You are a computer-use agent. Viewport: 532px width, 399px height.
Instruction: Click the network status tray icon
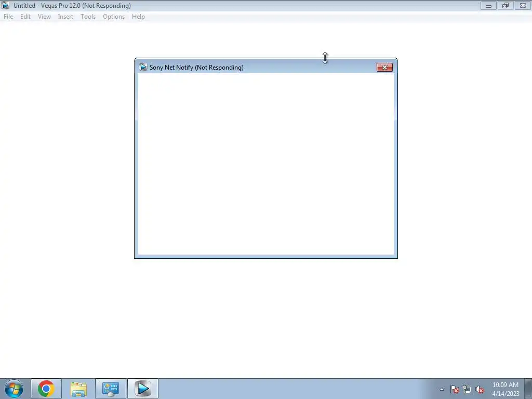tap(467, 389)
